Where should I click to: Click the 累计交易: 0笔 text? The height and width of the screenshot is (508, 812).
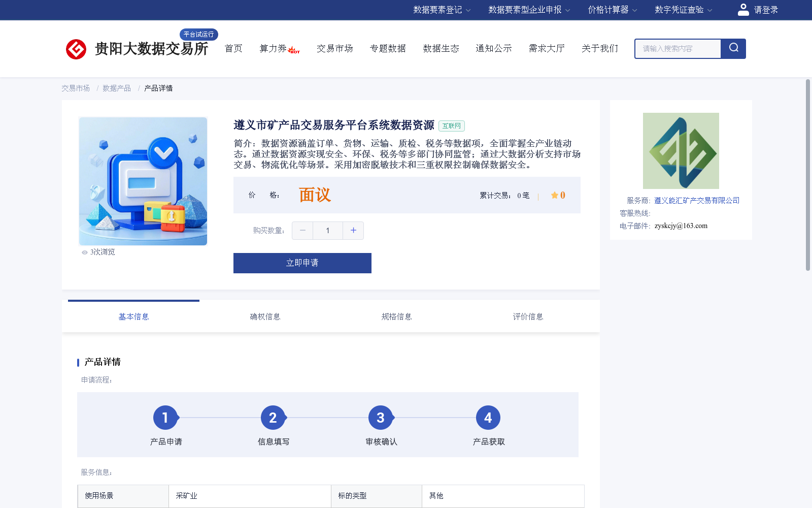pos(504,196)
